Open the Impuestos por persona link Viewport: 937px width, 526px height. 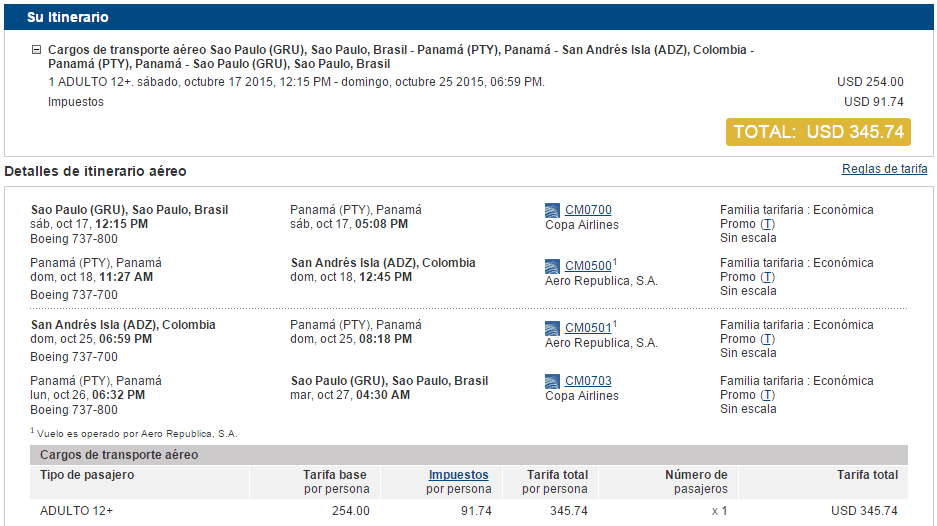pyautogui.click(x=458, y=475)
